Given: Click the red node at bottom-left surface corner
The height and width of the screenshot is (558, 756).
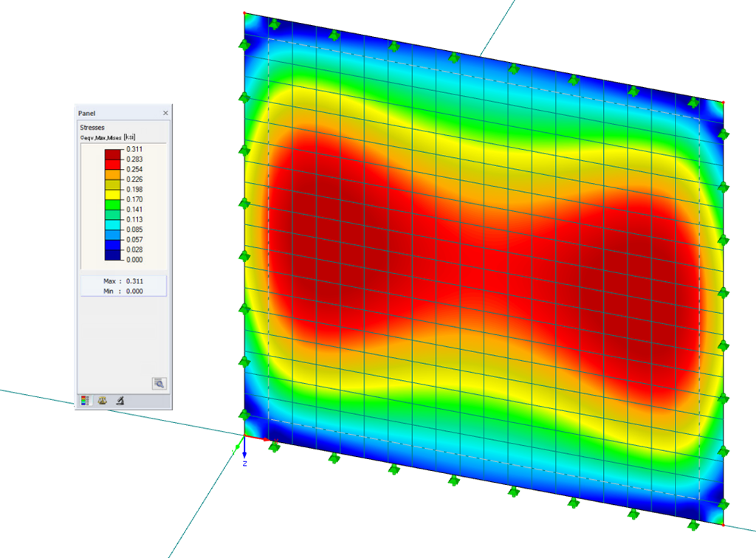Looking at the screenshot, I should pos(245,435).
